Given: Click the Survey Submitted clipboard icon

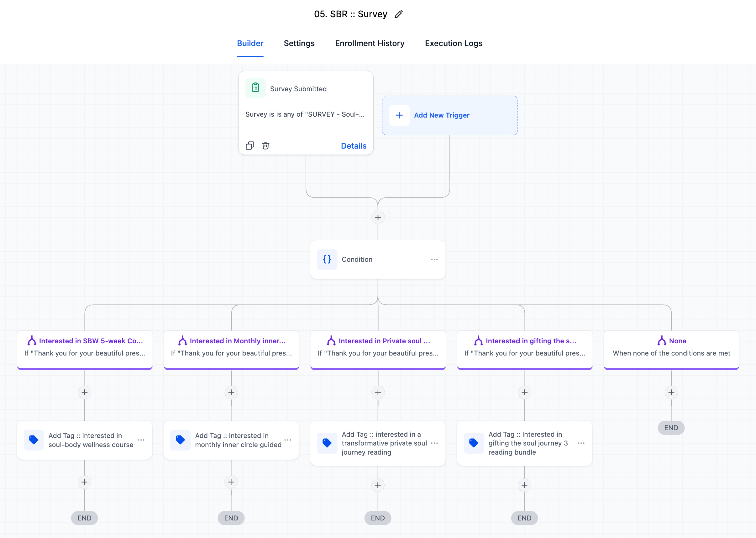Looking at the screenshot, I should 255,88.
